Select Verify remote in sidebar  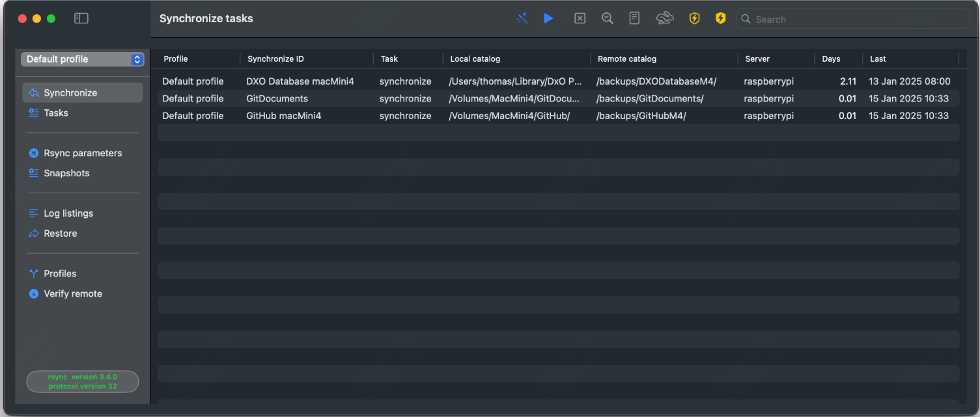coord(72,294)
